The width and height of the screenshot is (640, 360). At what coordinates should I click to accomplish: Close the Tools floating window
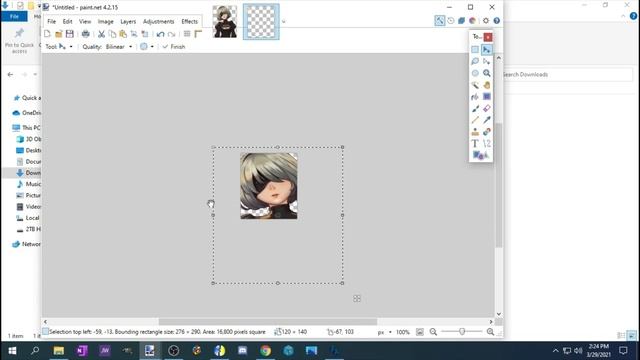488,37
